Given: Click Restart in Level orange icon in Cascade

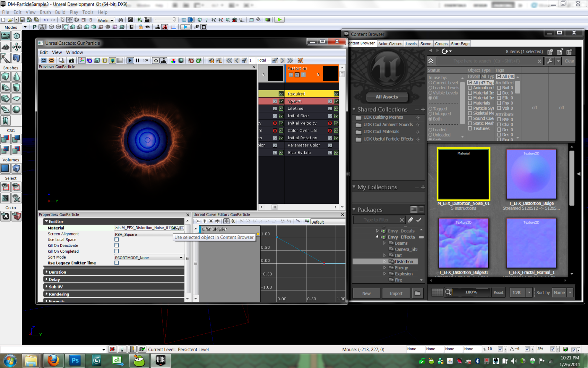Looking at the screenshot, I should point(51,60).
